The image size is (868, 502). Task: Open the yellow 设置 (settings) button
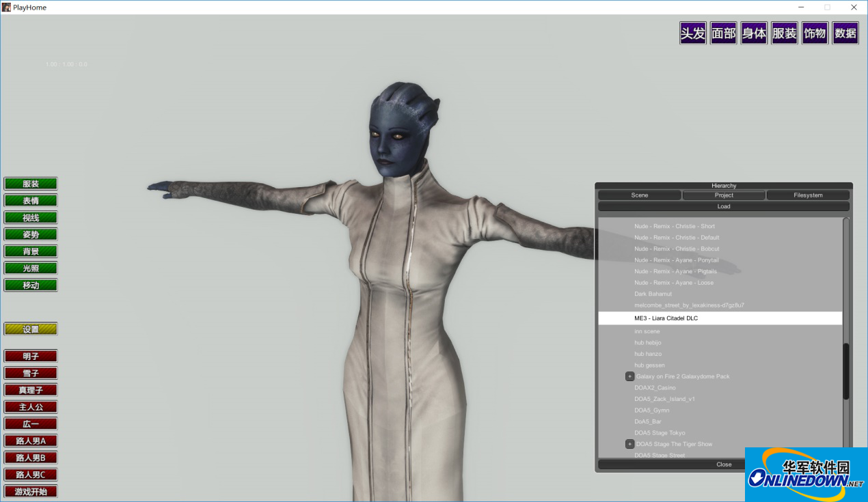tap(31, 329)
